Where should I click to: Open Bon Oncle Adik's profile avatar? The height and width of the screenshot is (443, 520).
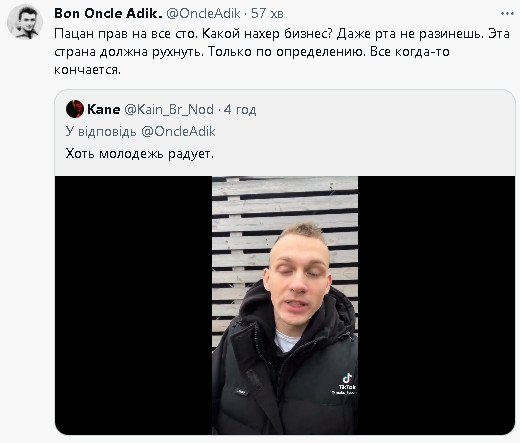point(25,22)
